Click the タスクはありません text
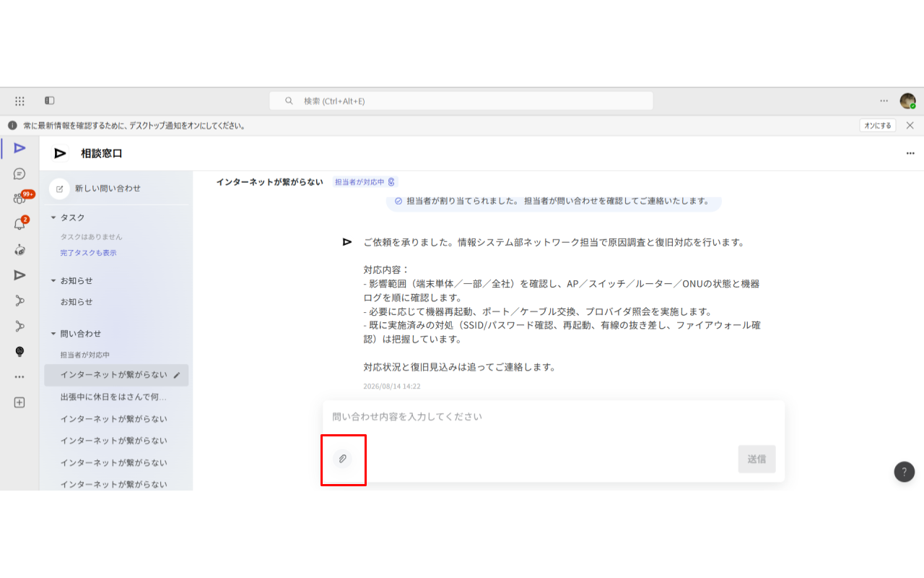Image resolution: width=924 pixels, height=578 pixels. [91, 237]
